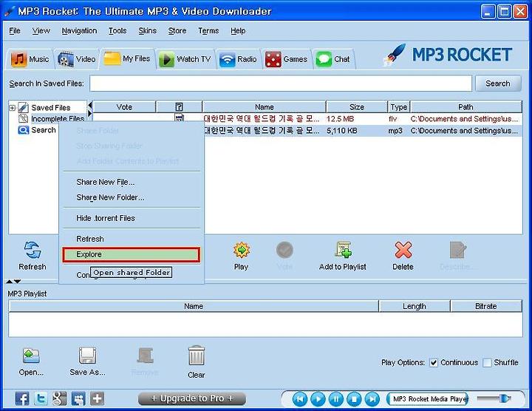Sort files by the Name column header
Viewport: 532px width, 411px height.
264,107
